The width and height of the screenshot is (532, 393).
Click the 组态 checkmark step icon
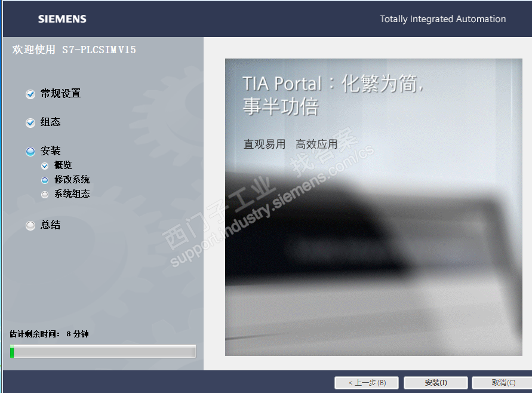click(x=30, y=122)
